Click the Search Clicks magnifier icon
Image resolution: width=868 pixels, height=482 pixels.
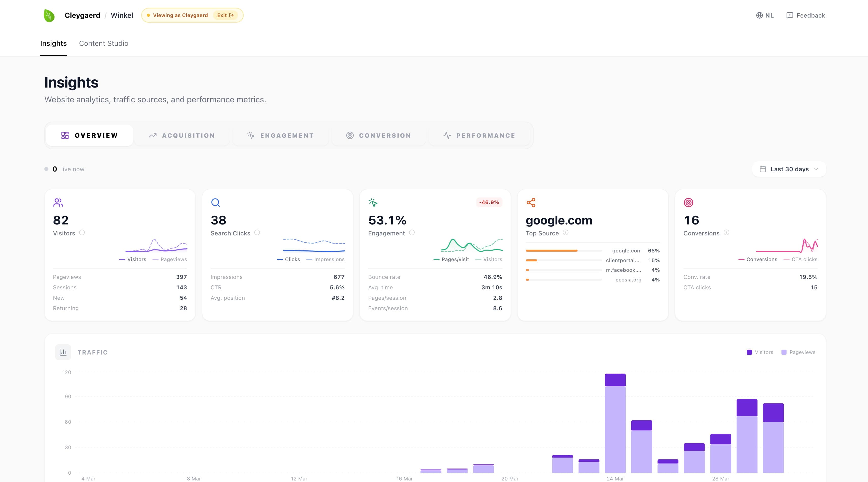(x=215, y=202)
